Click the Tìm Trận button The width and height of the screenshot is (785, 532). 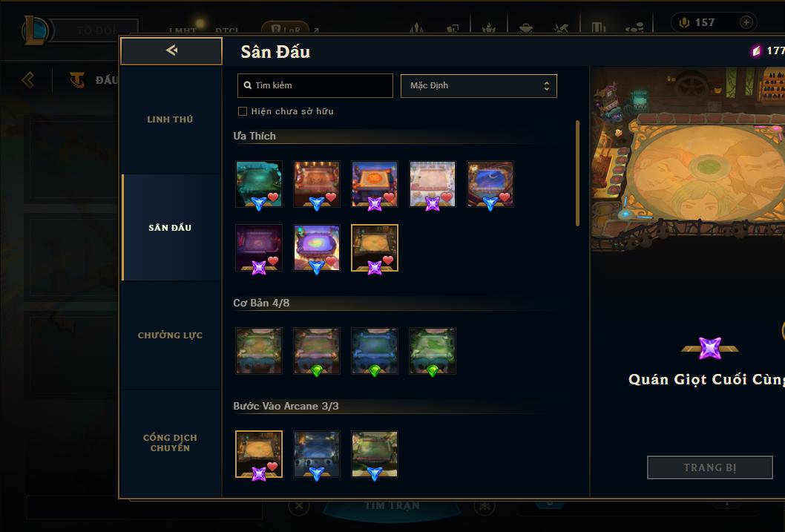click(x=392, y=506)
